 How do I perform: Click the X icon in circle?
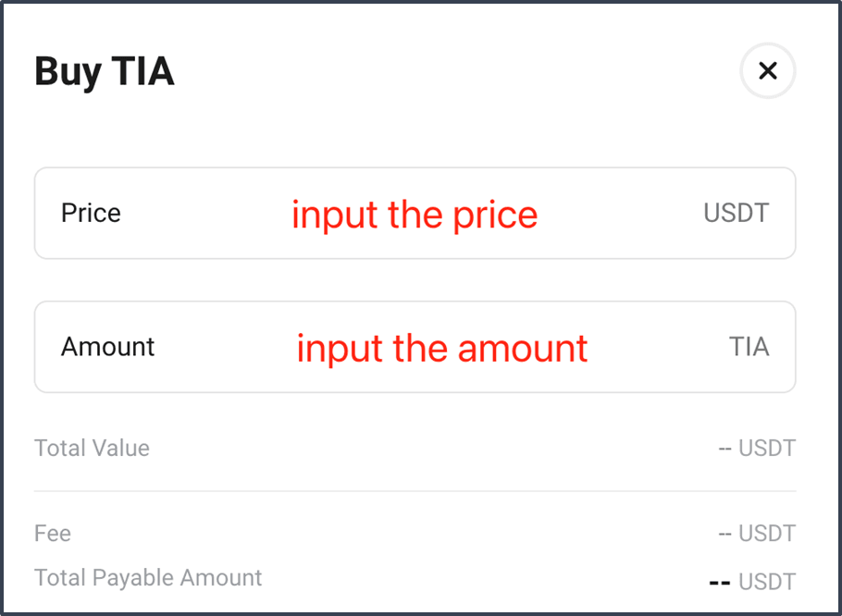767,71
